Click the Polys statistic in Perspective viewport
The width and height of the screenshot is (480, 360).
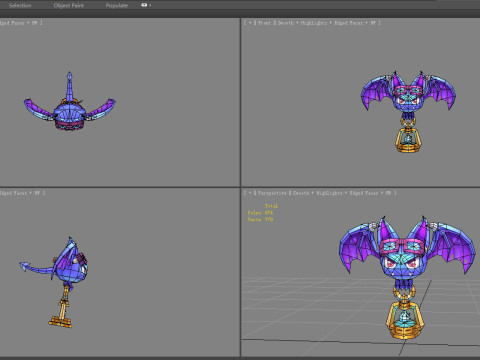[260, 213]
